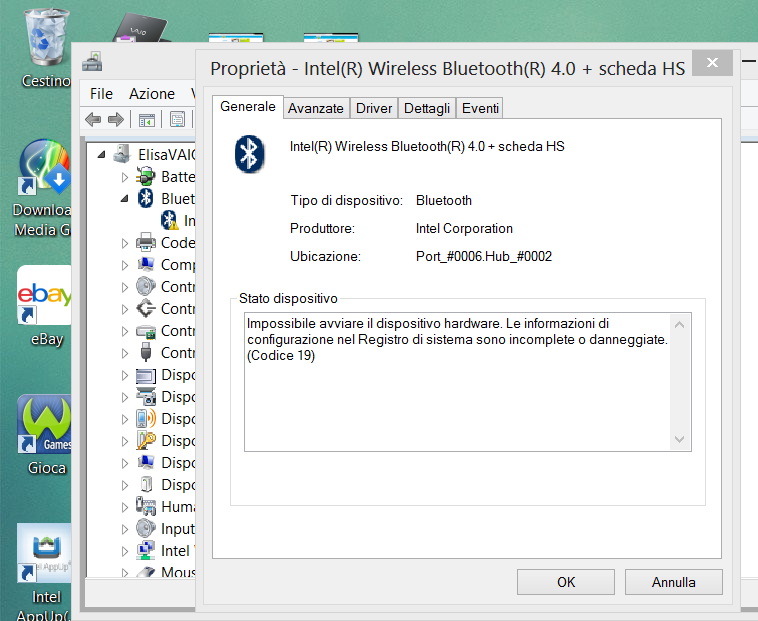Click scroll down arrow in Stato dispositivo box
Screen dimensions: 758x621
click(679, 439)
